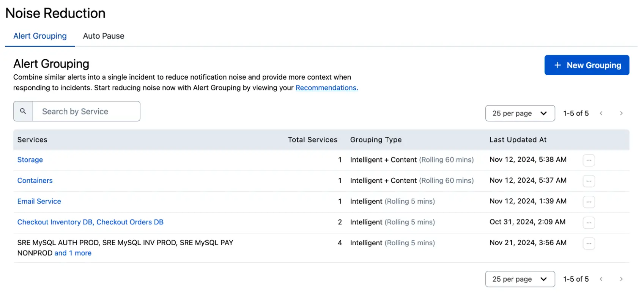Screen dimensions: 644x295
Task: Click the New Grouping button
Action: [x=587, y=65]
